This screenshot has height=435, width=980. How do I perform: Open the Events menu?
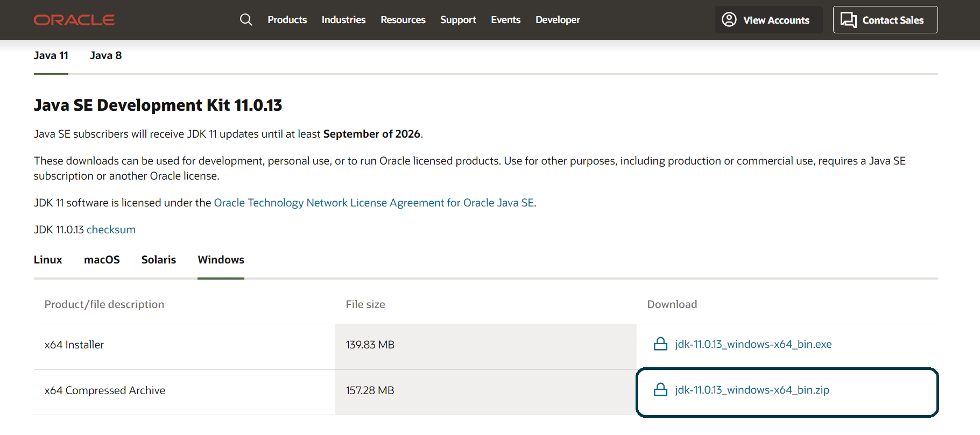pyautogui.click(x=506, y=20)
